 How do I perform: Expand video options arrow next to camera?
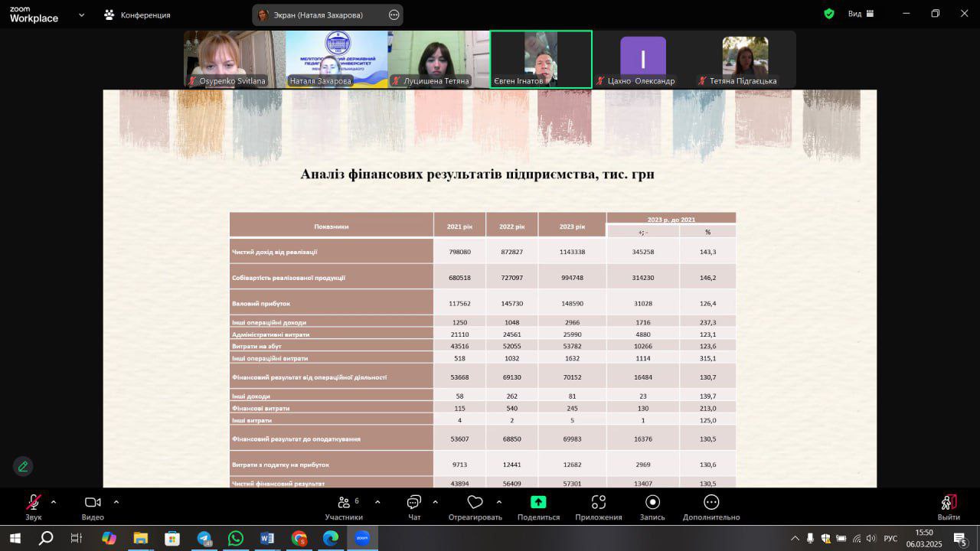point(116,502)
